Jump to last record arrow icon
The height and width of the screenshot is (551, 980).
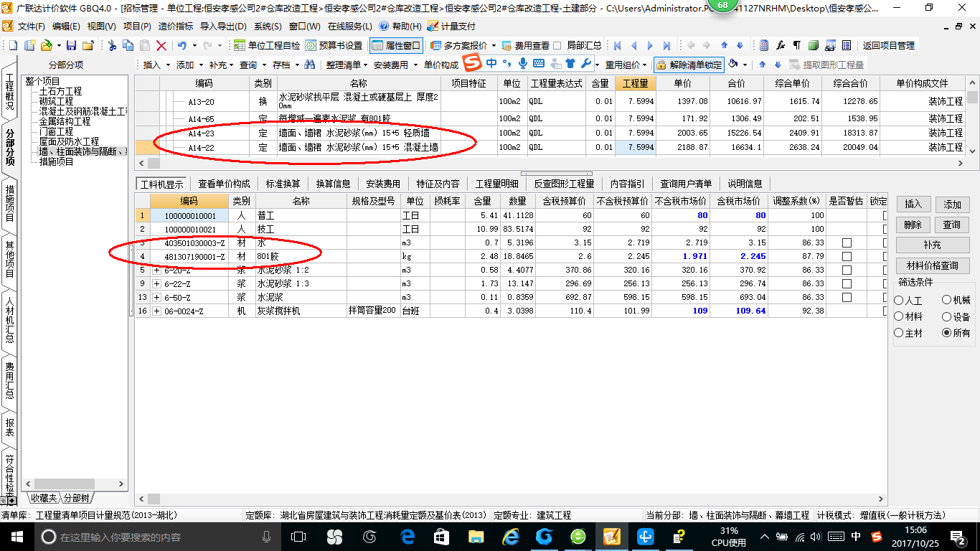click(666, 45)
